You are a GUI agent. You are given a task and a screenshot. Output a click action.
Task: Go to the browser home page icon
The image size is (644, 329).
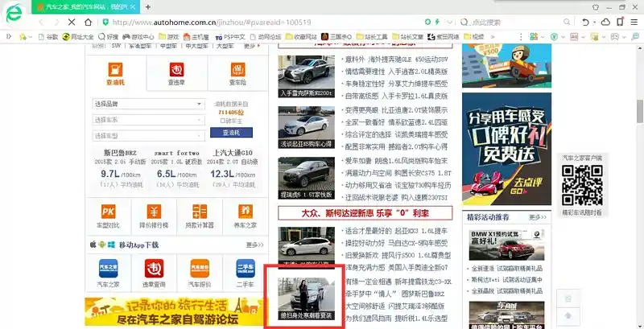88,23
